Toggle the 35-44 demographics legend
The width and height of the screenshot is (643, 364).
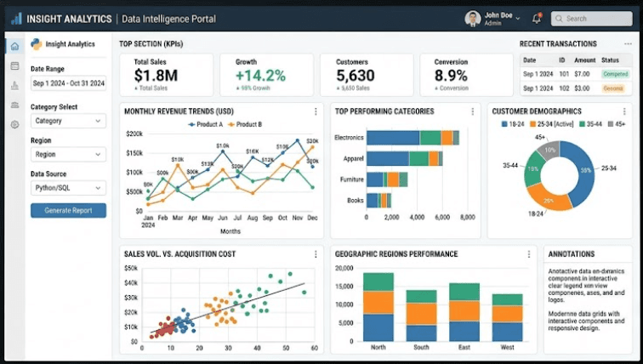pyautogui.click(x=590, y=124)
